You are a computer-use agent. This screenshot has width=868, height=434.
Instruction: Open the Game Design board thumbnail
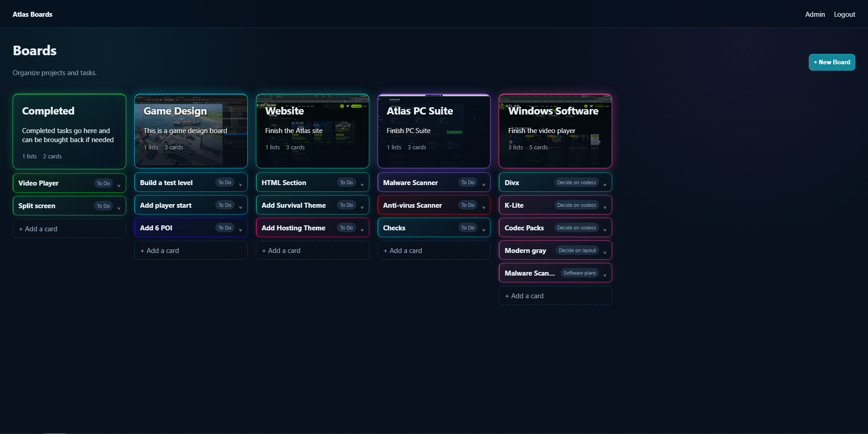191,131
